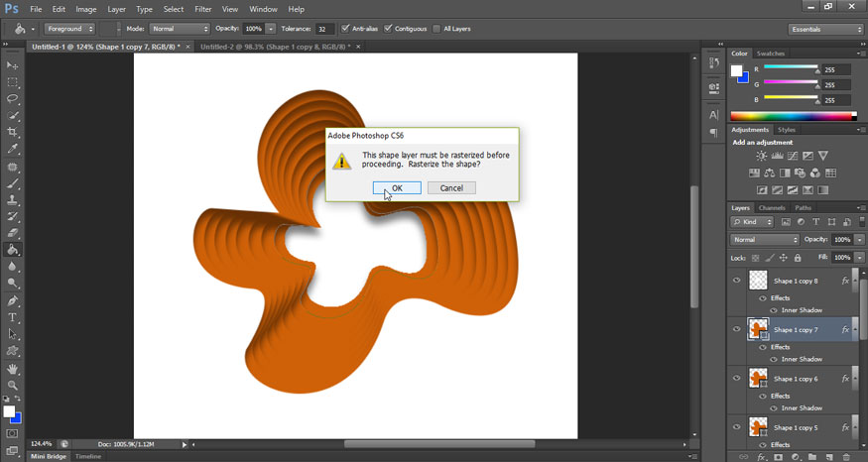Enable the All Layers checkbox
The image size is (868, 462).
tap(436, 28)
